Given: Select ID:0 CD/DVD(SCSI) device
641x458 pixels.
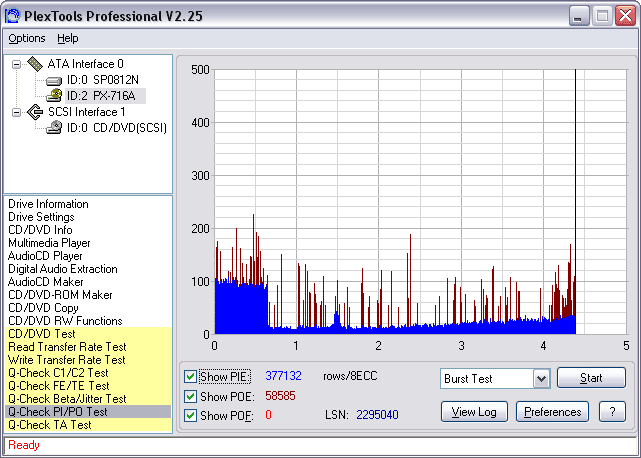Looking at the screenshot, I should (117, 128).
